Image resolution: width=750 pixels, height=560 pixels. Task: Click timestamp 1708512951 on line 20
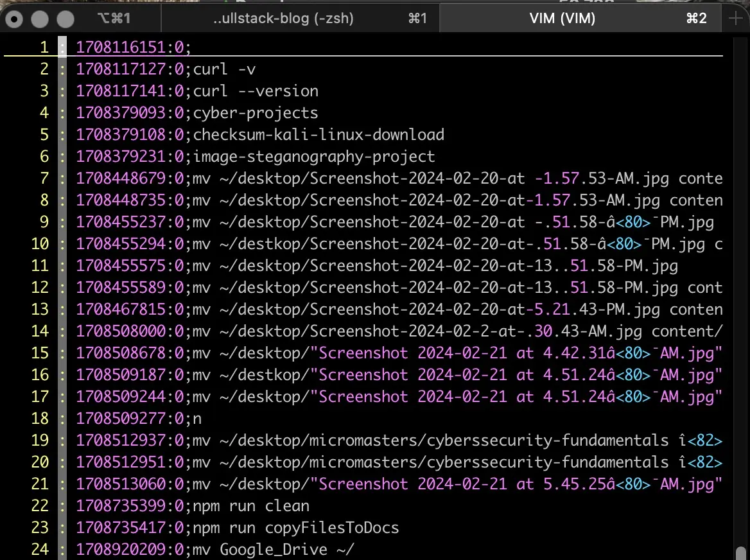pos(121,462)
